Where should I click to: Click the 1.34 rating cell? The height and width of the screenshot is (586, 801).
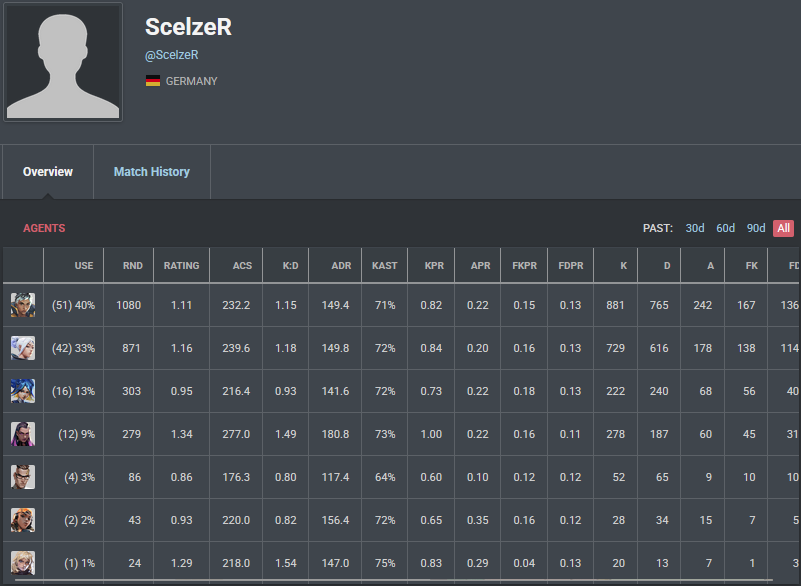(181, 434)
